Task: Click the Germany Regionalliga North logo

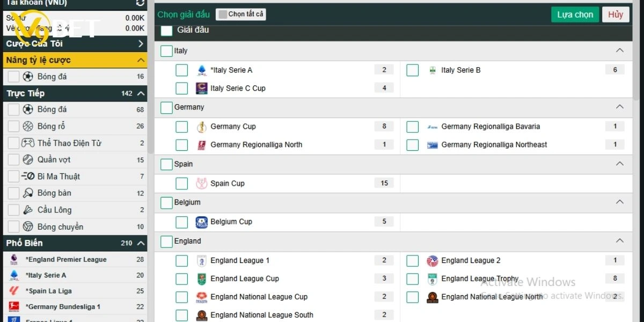Action: pyautogui.click(x=202, y=145)
